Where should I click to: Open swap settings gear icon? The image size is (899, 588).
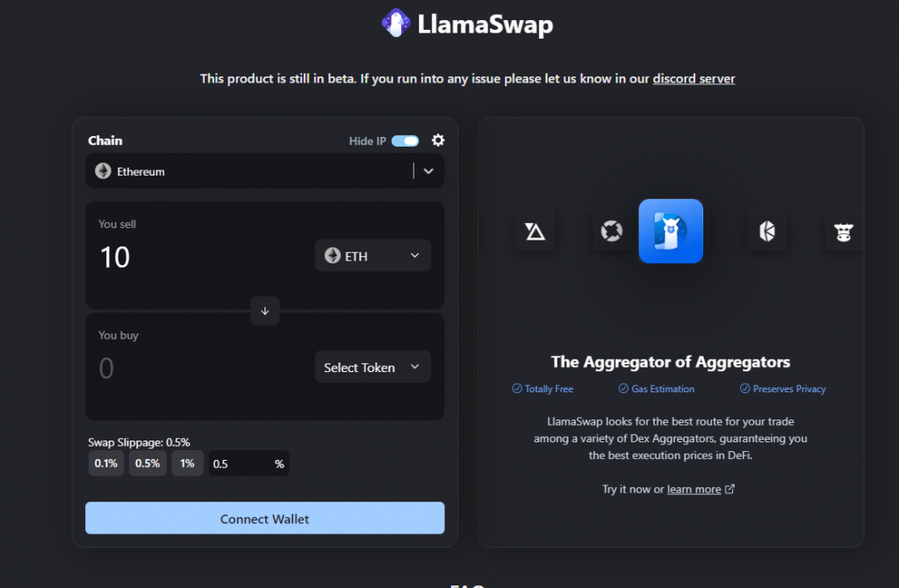click(x=438, y=140)
